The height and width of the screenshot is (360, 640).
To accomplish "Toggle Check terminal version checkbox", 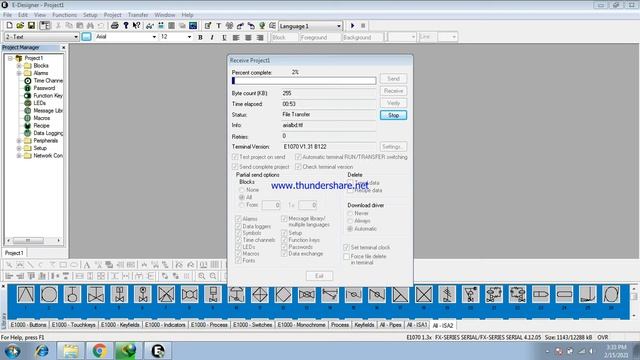I will tap(298, 167).
